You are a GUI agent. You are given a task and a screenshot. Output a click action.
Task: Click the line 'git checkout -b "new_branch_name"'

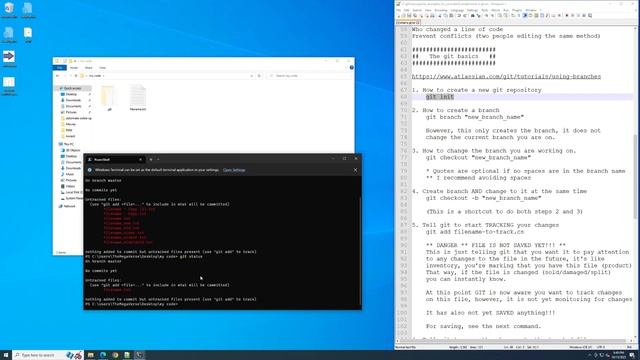[483, 198]
